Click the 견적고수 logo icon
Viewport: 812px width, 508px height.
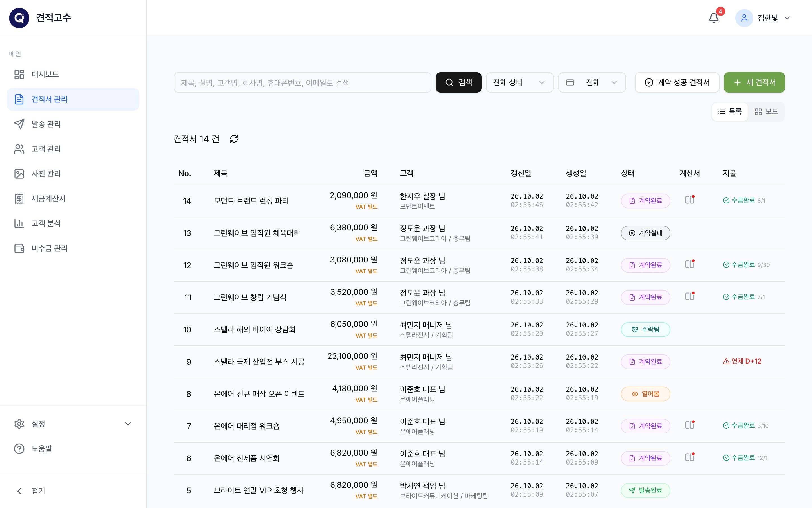(19, 18)
